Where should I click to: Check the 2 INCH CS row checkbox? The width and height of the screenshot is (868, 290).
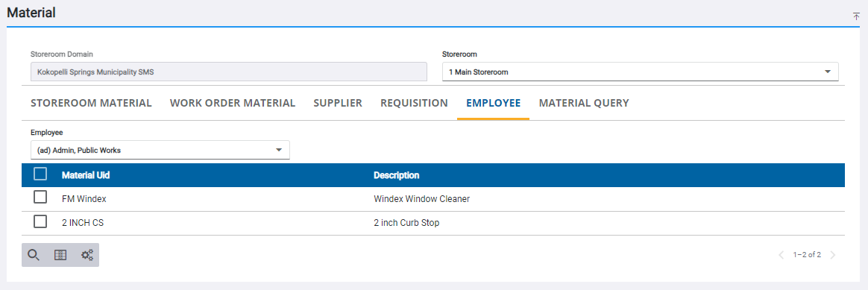pyautogui.click(x=40, y=222)
